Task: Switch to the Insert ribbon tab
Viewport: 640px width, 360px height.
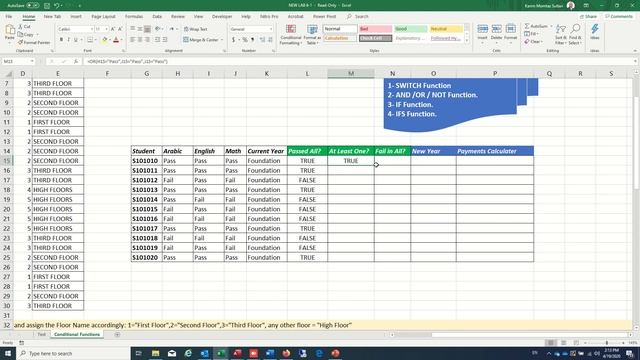Action: 76,16
